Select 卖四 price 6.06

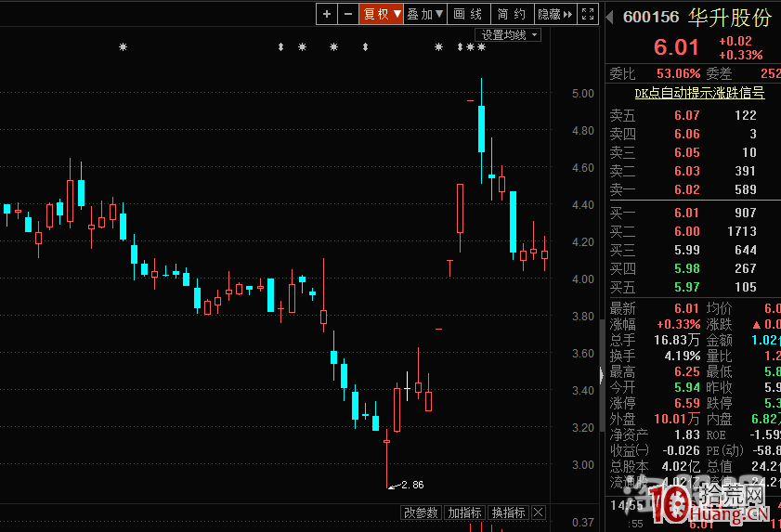[x=687, y=134]
